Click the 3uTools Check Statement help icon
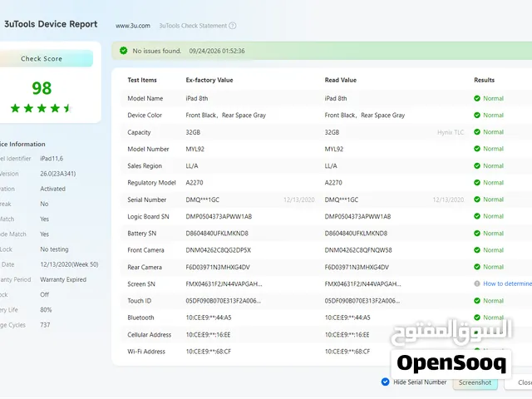This screenshot has width=532, height=399. tap(233, 26)
